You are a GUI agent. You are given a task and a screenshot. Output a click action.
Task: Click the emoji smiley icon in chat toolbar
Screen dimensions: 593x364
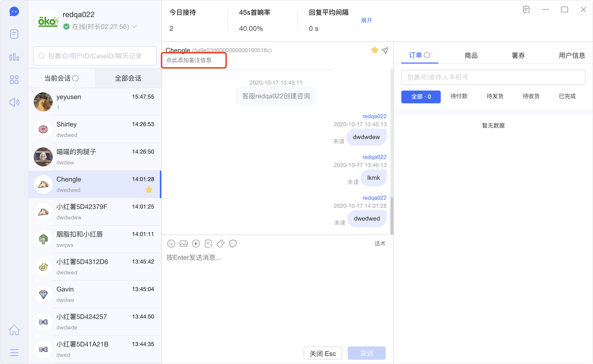tap(171, 244)
